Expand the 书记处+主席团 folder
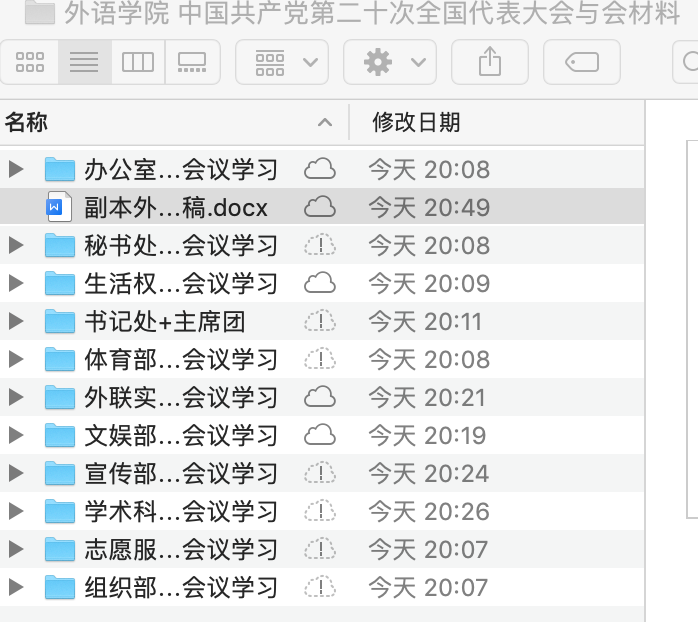 pyautogui.click(x=15, y=321)
